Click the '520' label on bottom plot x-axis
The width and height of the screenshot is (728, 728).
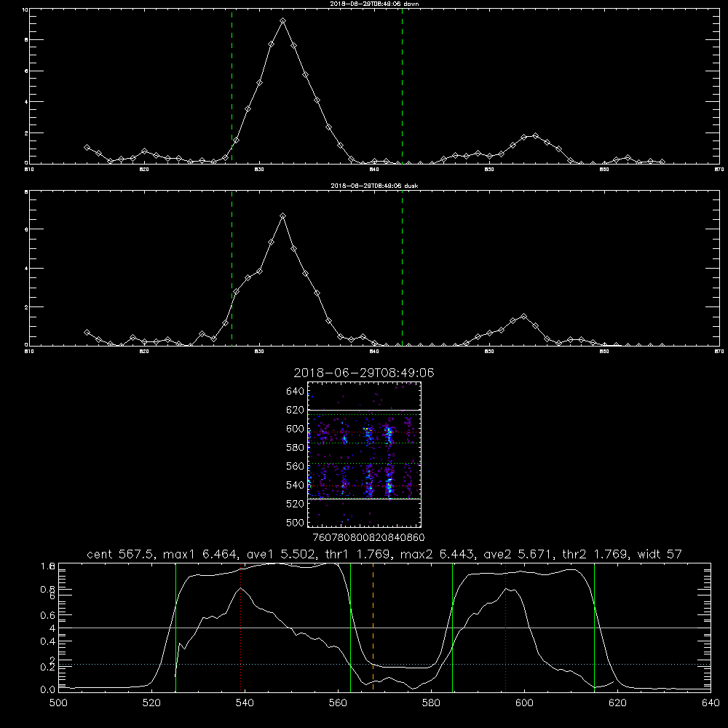pos(151,703)
